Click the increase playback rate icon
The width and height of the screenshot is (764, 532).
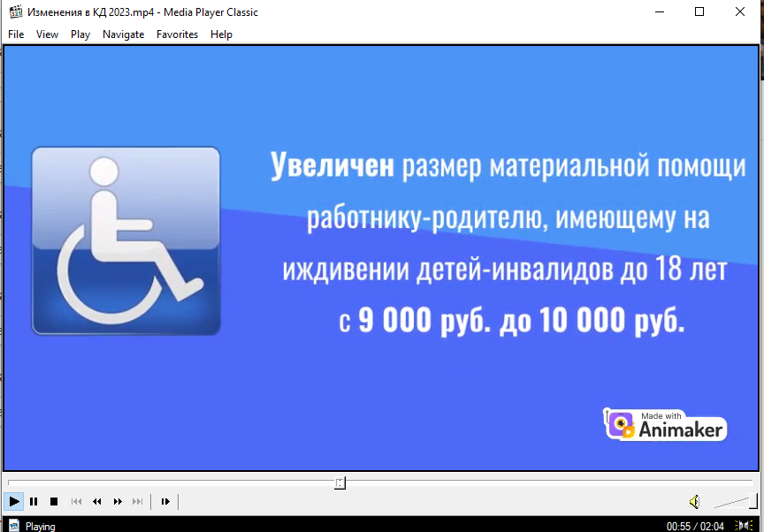pos(117,501)
